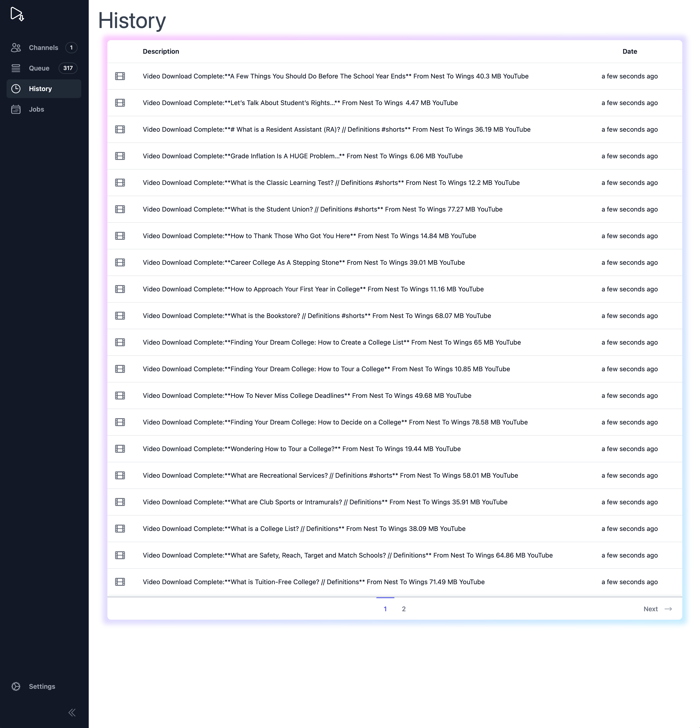Open Settings gear icon

pyautogui.click(x=16, y=686)
